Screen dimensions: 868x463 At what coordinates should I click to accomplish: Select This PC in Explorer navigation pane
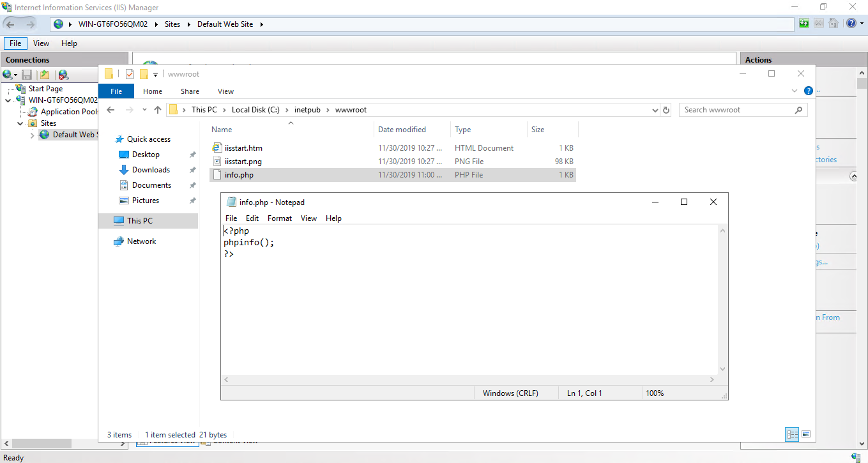pos(139,221)
